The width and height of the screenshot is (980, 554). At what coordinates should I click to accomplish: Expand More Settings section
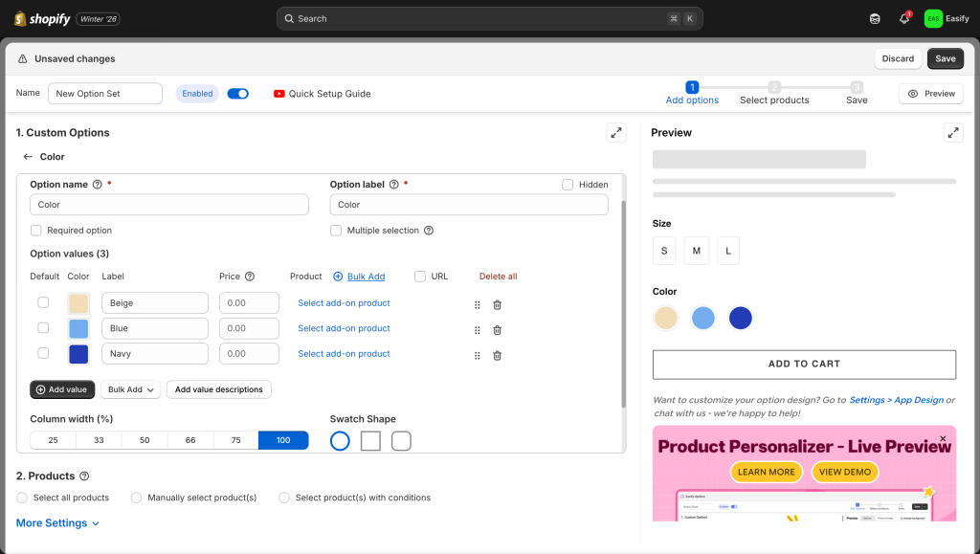click(57, 523)
